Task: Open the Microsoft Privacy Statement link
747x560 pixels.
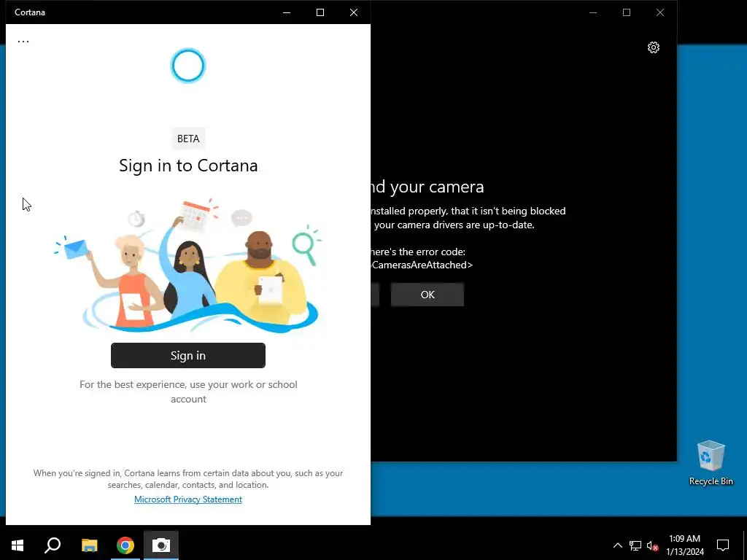Action: pyautogui.click(x=188, y=499)
